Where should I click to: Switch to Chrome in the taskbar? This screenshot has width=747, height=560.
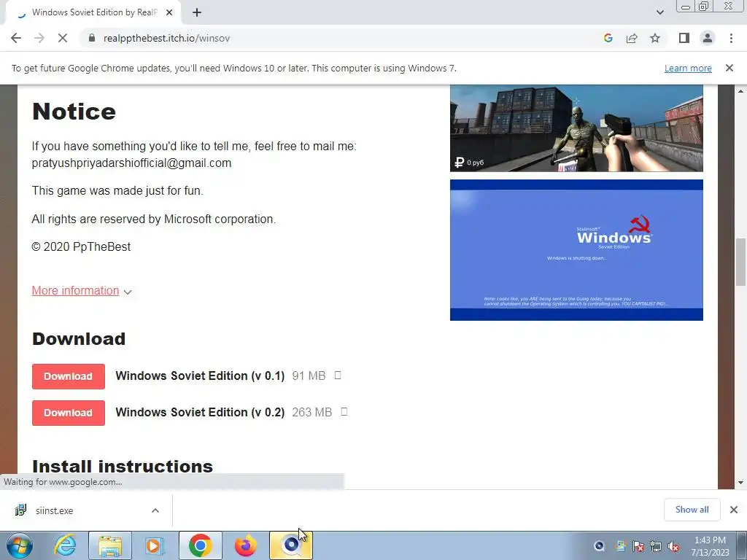point(201,545)
